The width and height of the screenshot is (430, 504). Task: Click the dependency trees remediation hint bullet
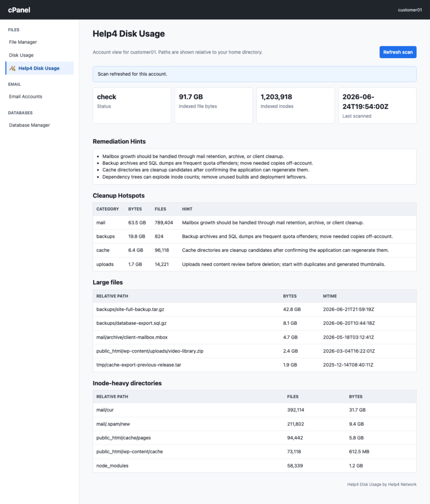point(204,177)
